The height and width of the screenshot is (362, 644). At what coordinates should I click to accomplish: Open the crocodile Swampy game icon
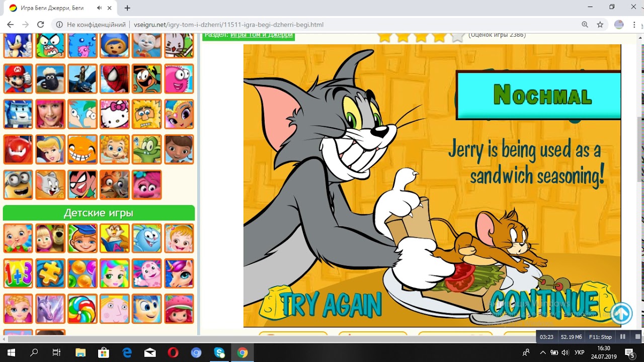point(147,149)
